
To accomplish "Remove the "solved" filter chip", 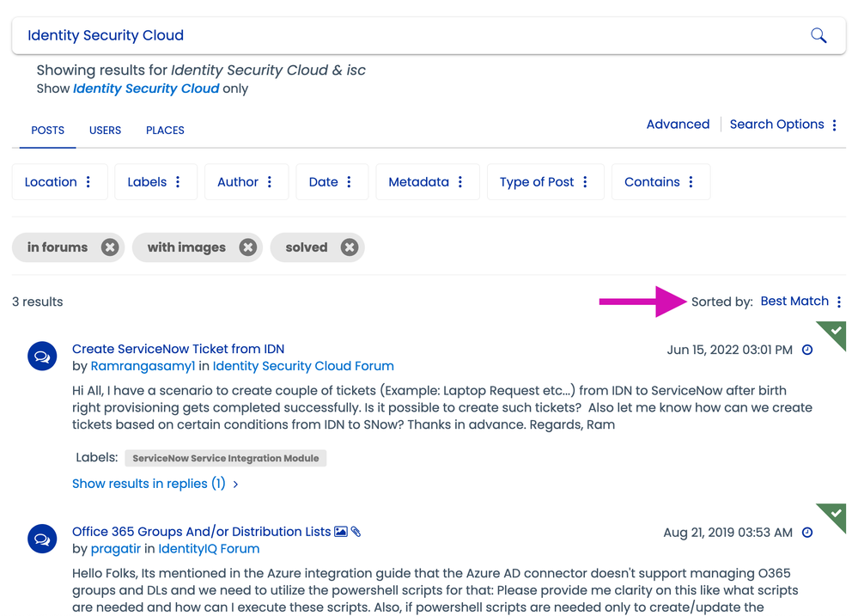I will point(349,247).
